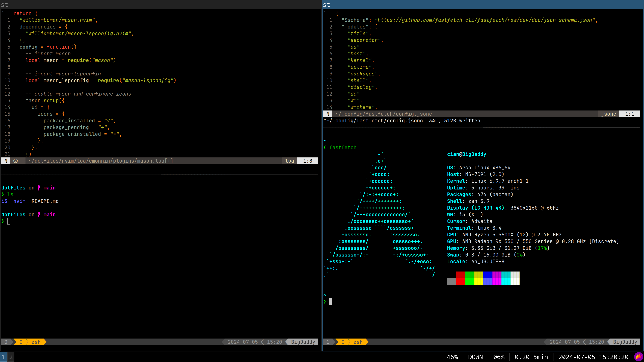Click the Arch Linux ASCII logo in fastfetch output
Viewport: 644px width, 362px height.
coord(379,214)
